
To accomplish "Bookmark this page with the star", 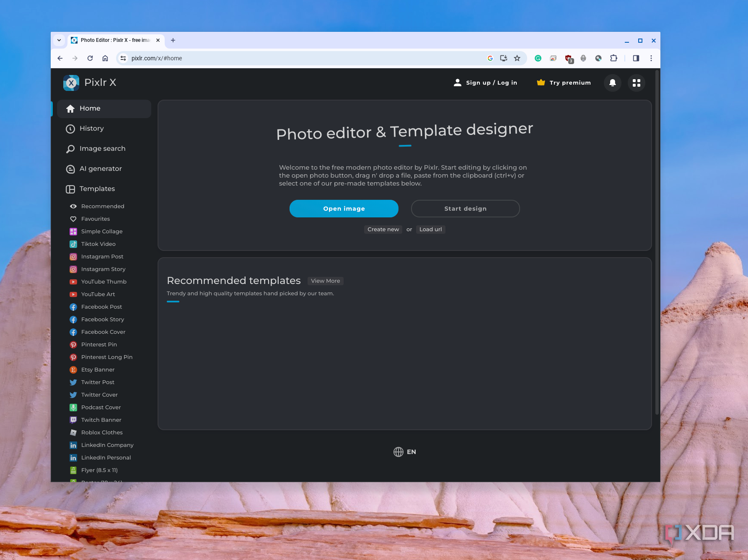I will 517,58.
